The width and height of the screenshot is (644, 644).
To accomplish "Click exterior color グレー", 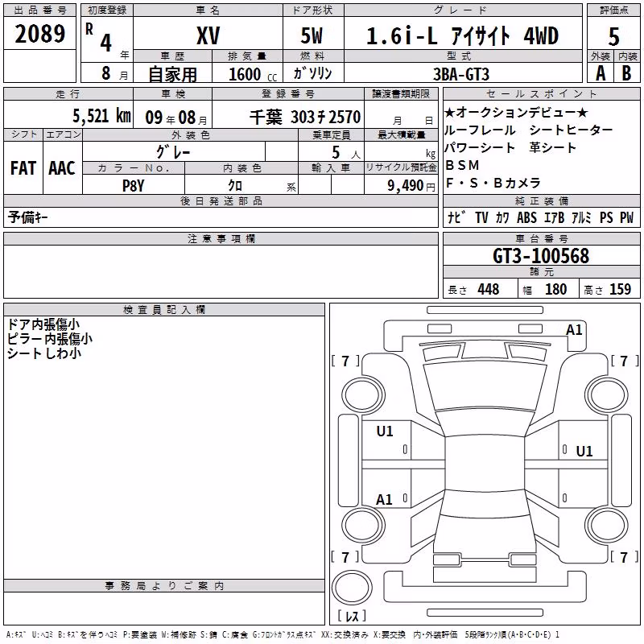I will (173, 152).
